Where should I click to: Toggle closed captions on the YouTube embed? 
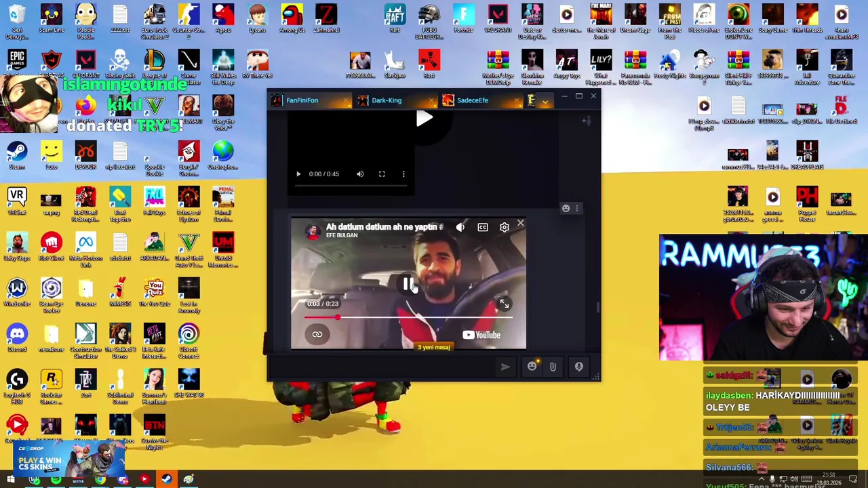pyautogui.click(x=482, y=228)
